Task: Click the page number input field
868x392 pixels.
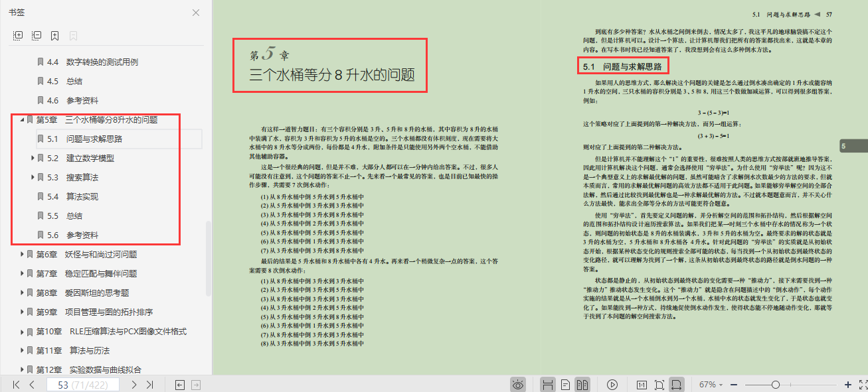Action: pos(82,385)
